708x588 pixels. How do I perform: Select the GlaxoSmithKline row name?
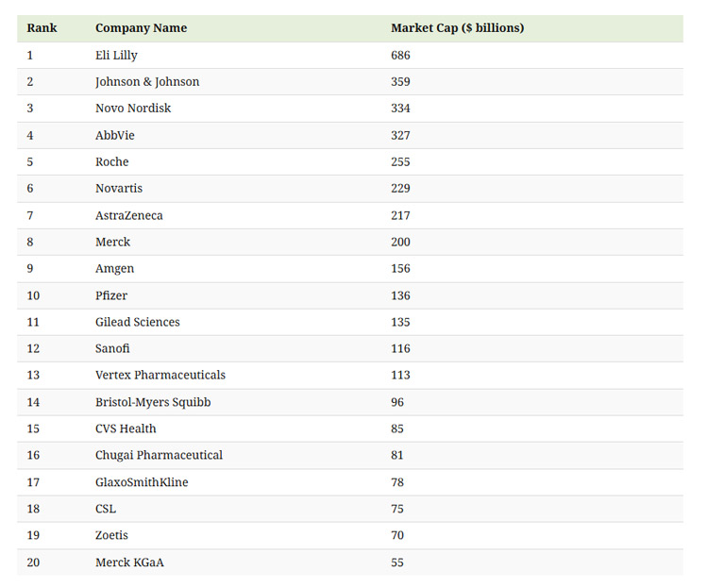click(142, 482)
